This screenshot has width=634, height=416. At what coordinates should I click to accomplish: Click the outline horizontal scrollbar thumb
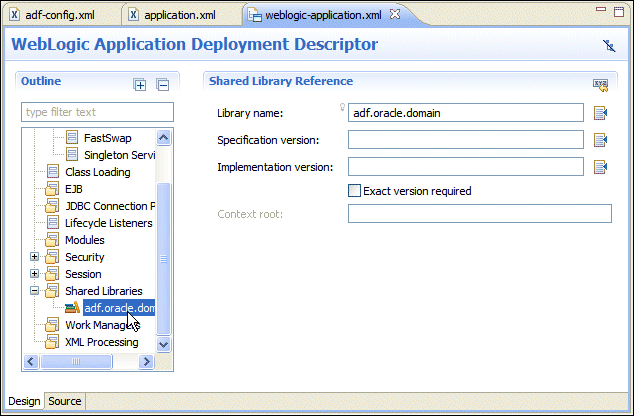pyautogui.click(x=76, y=361)
